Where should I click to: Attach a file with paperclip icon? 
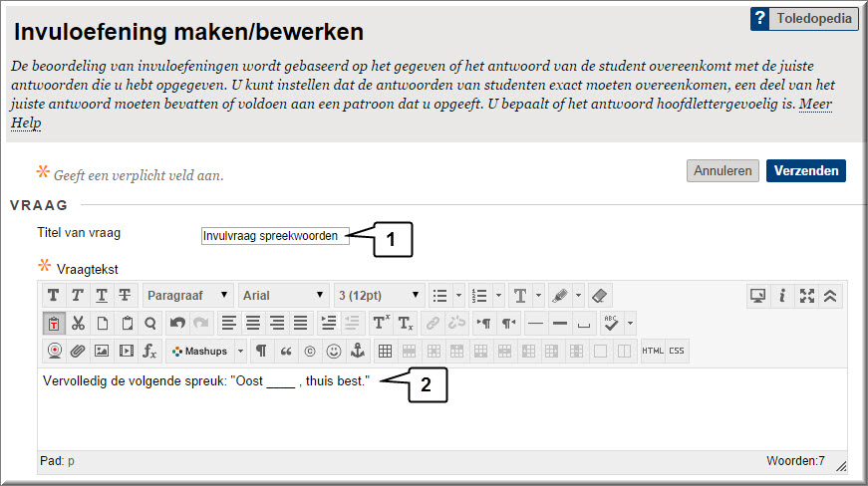[78, 351]
